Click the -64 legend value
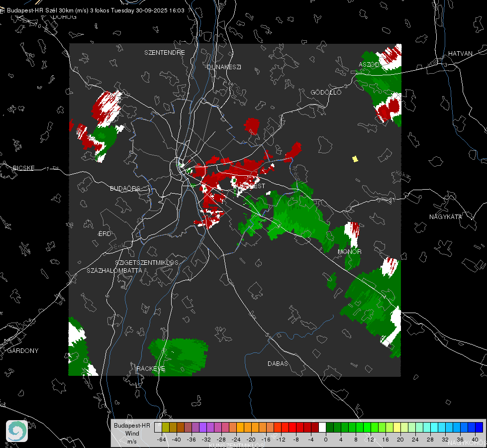487x448 pixels. (x=162, y=440)
